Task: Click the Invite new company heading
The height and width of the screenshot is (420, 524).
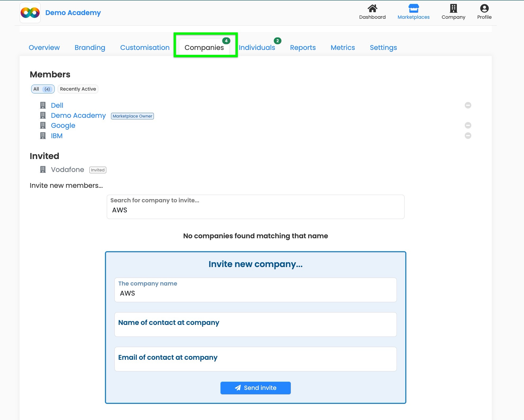Action: pyautogui.click(x=256, y=264)
